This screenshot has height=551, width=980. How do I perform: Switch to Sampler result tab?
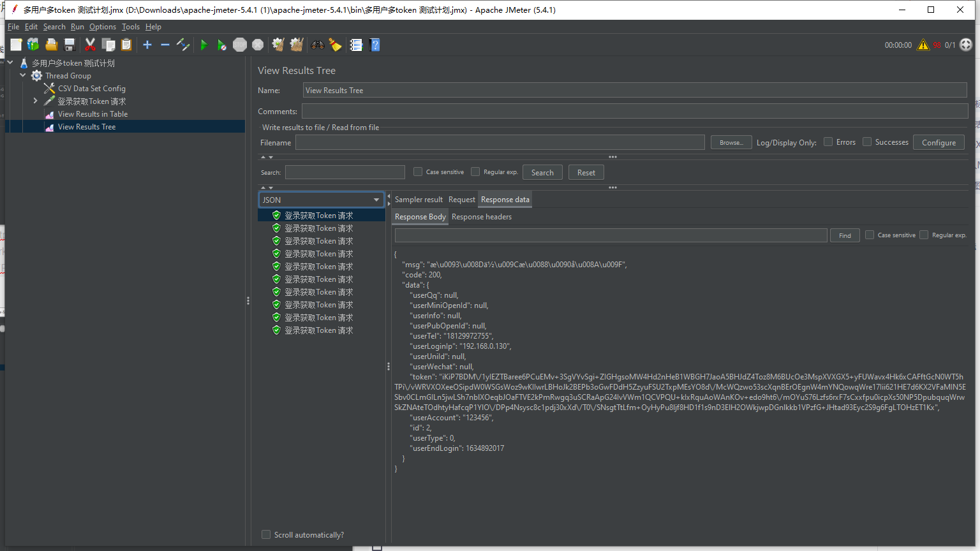click(419, 200)
